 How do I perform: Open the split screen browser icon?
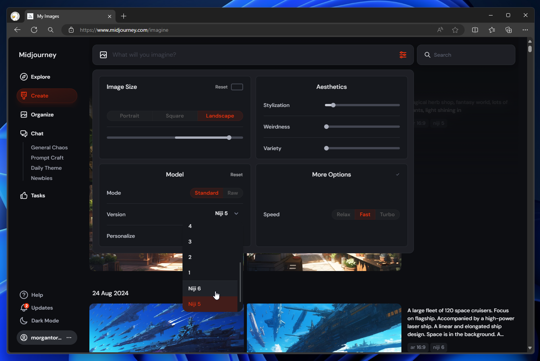coord(475,30)
